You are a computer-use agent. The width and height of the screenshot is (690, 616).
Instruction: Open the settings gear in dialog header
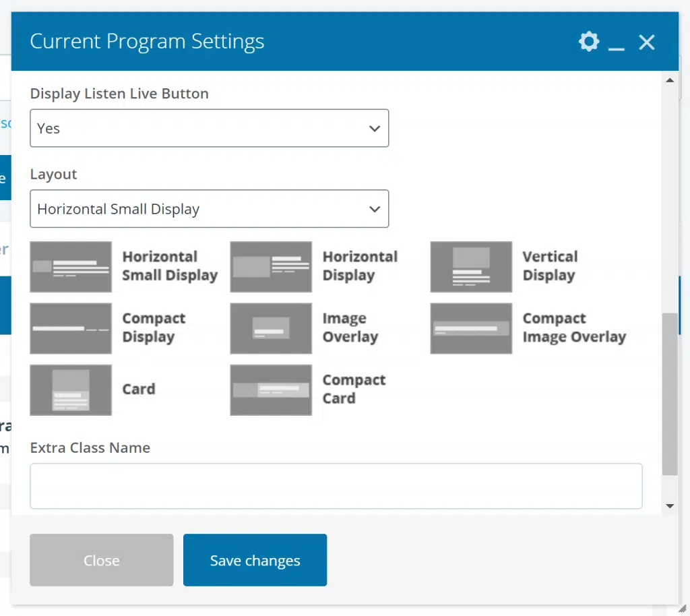588,42
